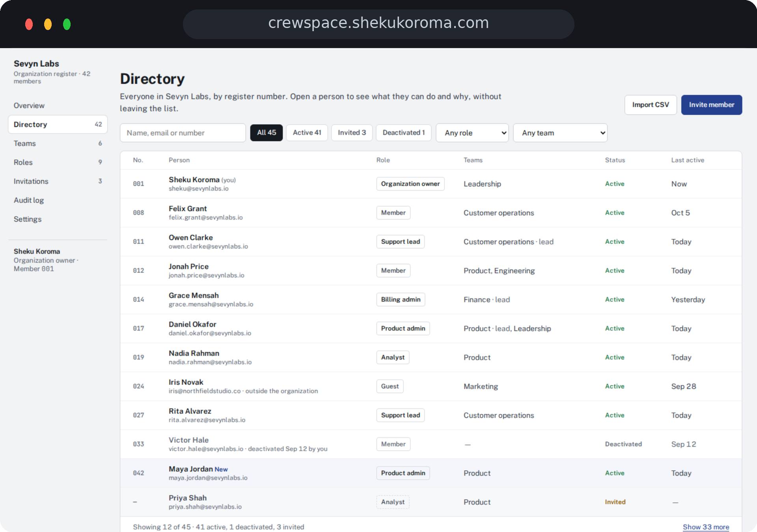
Task: Open Rita Alvarez's profile row
Action: coord(431,415)
